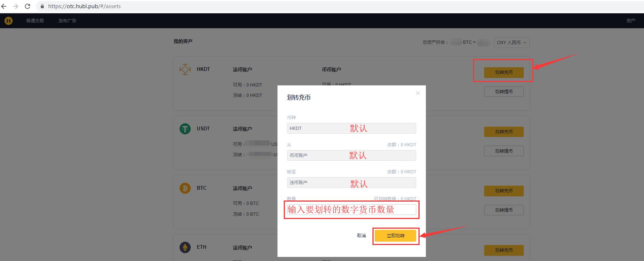Click the USDT Tether coin icon
The image size is (644, 261).
pyautogui.click(x=185, y=128)
